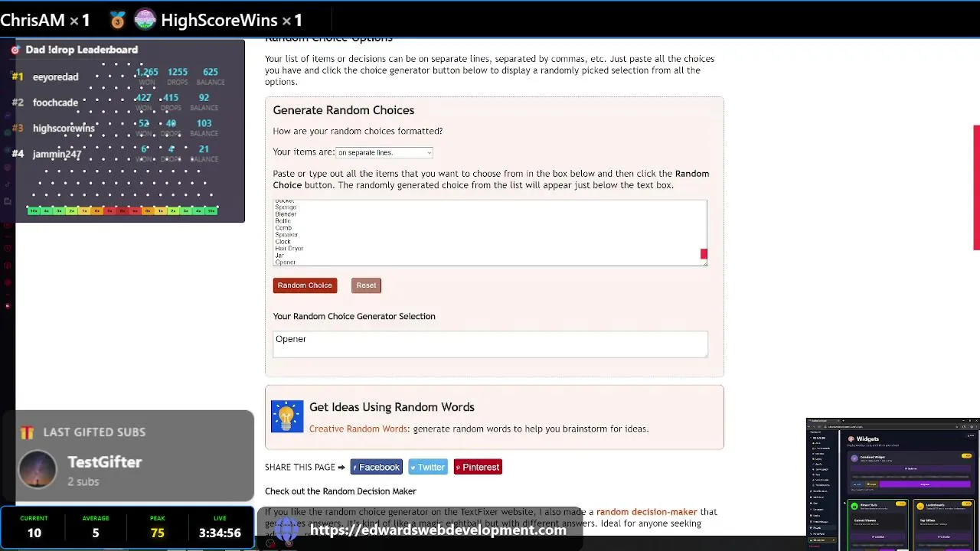Click inside the items list text box
Image resolution: width=980 pixels, height=551 pixels.
490,233
